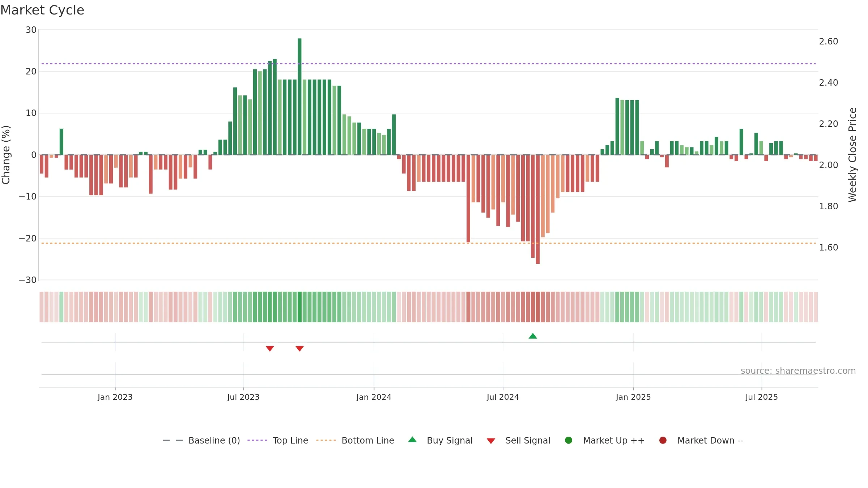Screen dimensions: 868x488
Task: Click the 'Weekly Close Price' right axis title
Action: click(852, 155)
